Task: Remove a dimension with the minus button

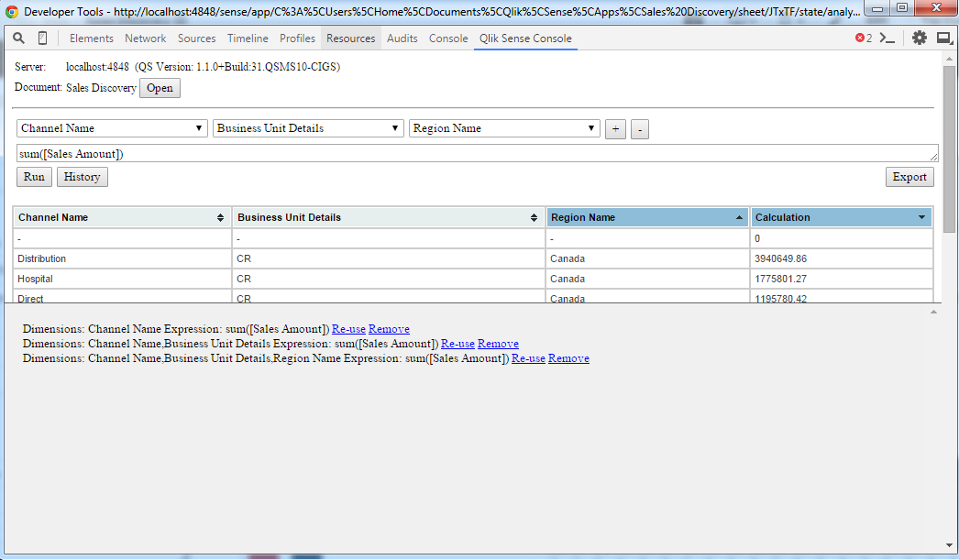Action: [640, 129]
